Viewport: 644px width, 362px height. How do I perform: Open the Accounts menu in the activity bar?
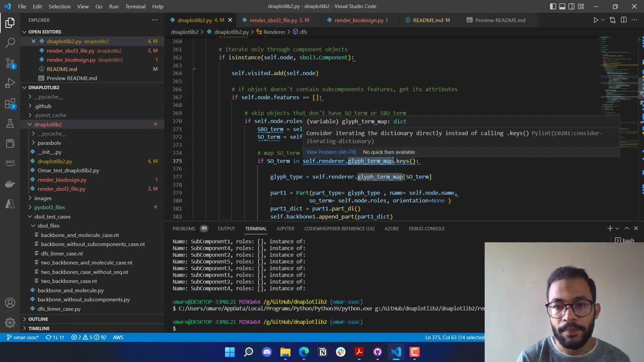pyautogui.click(x=10, y=303)
